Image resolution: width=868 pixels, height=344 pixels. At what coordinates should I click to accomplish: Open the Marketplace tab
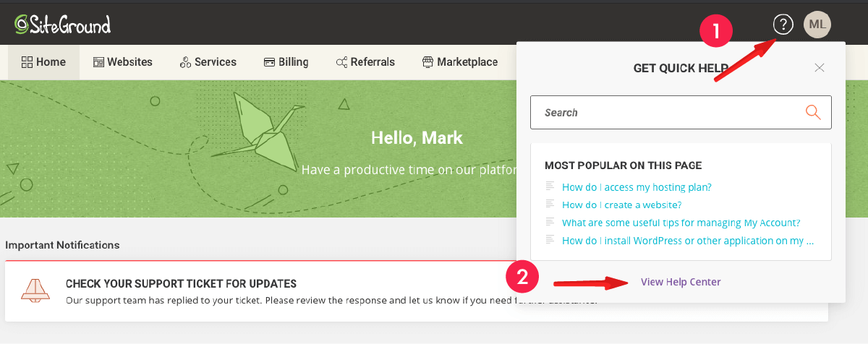click(x=460, y=62)
